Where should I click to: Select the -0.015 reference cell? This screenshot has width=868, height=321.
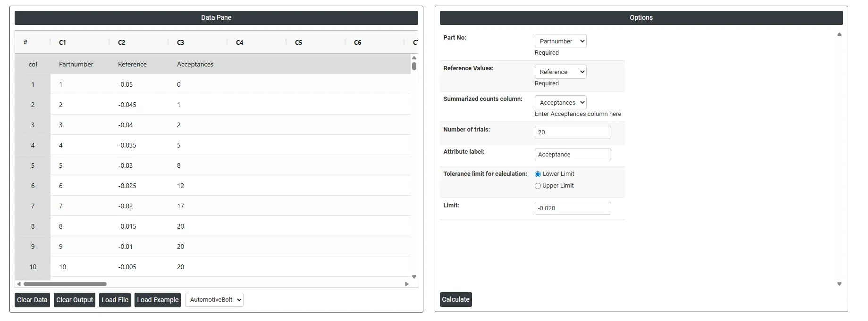[138, 226]
